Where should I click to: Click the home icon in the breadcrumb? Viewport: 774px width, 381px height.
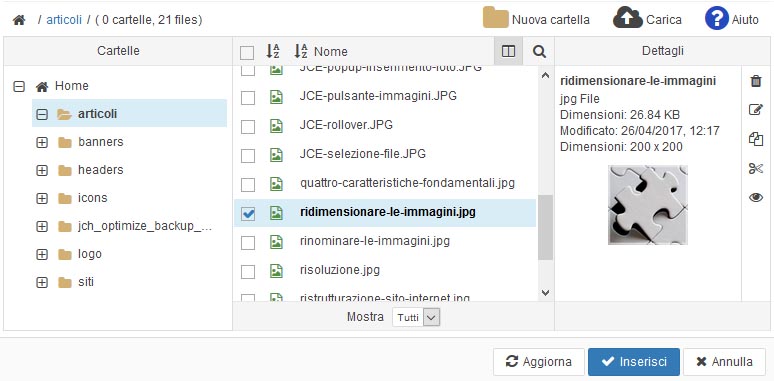19,20
